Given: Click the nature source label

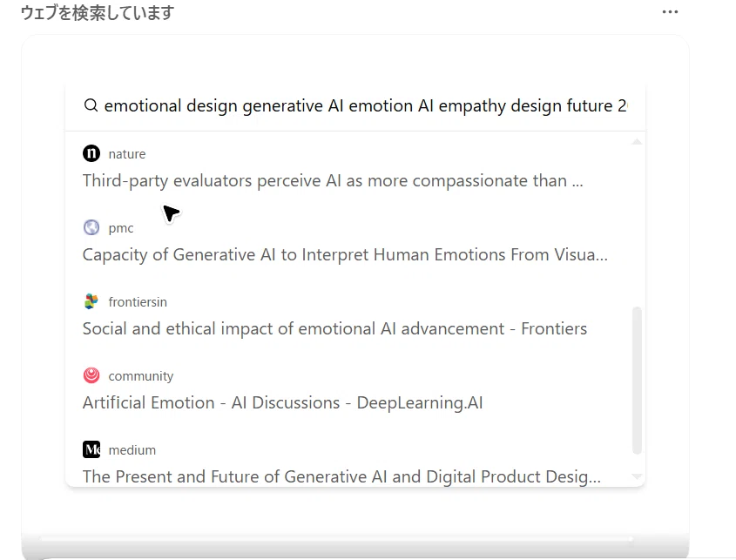Looking at the screenshot, I should 127,154.
